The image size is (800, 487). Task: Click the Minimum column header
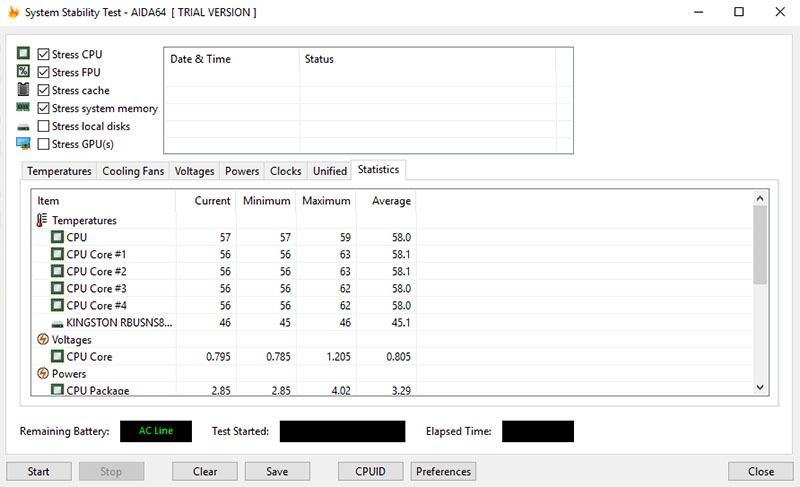point(266,201)
